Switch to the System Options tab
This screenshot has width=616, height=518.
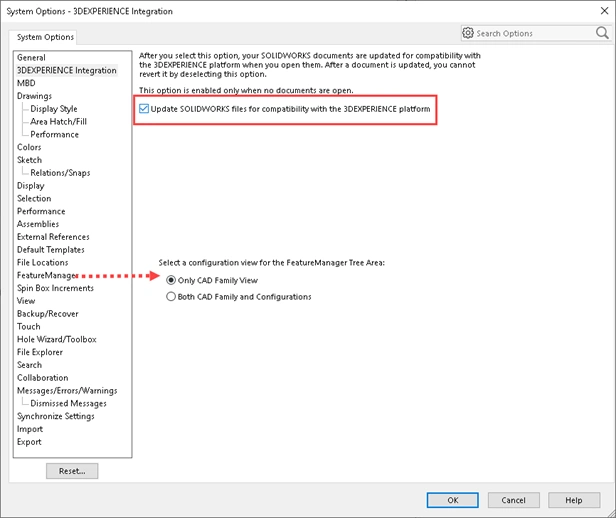pos(45,37)
